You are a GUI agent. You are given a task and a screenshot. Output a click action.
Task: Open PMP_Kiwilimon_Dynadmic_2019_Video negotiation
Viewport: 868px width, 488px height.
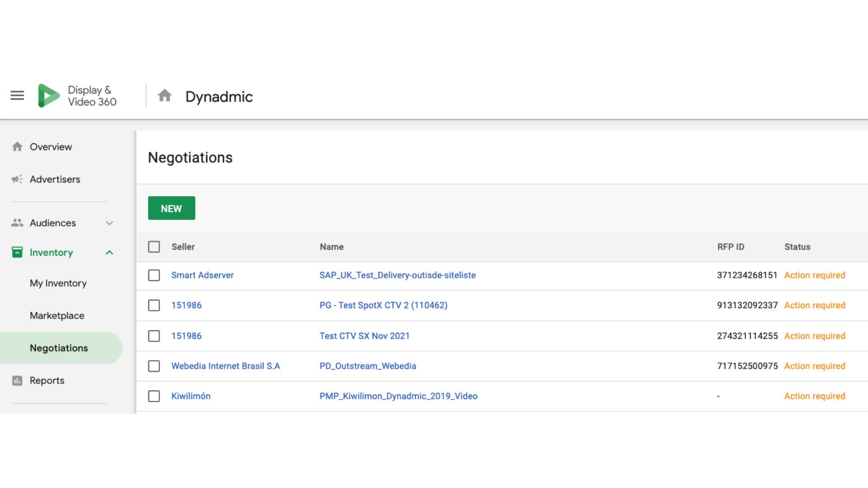coord(398,396)
